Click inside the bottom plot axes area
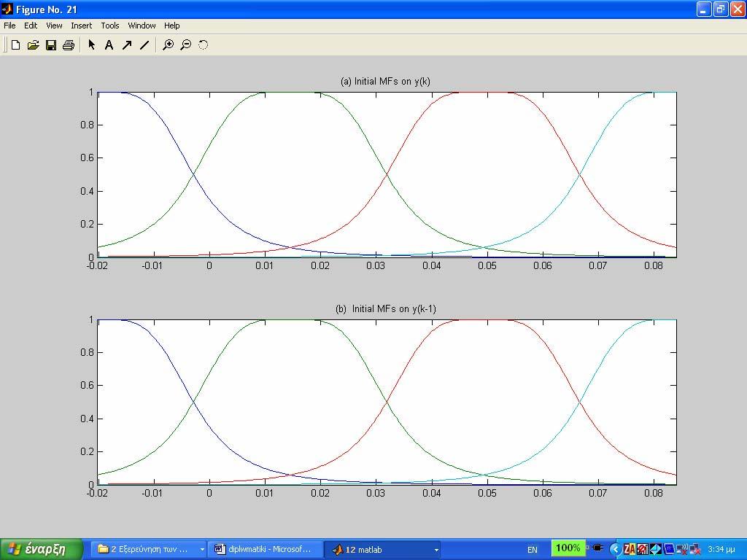This screenshot has height=560, width=747. [387, 402]
